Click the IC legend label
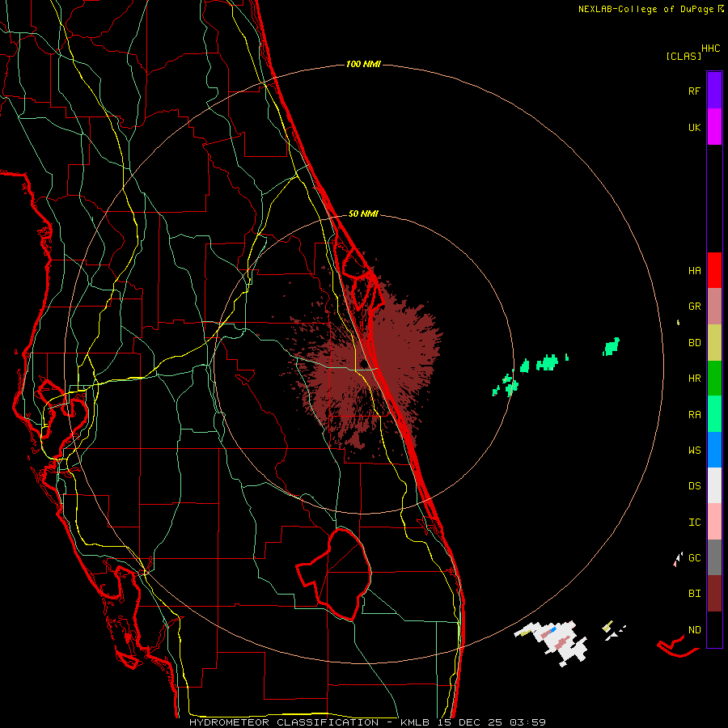728x728 pixels. [x=694, y=523]
